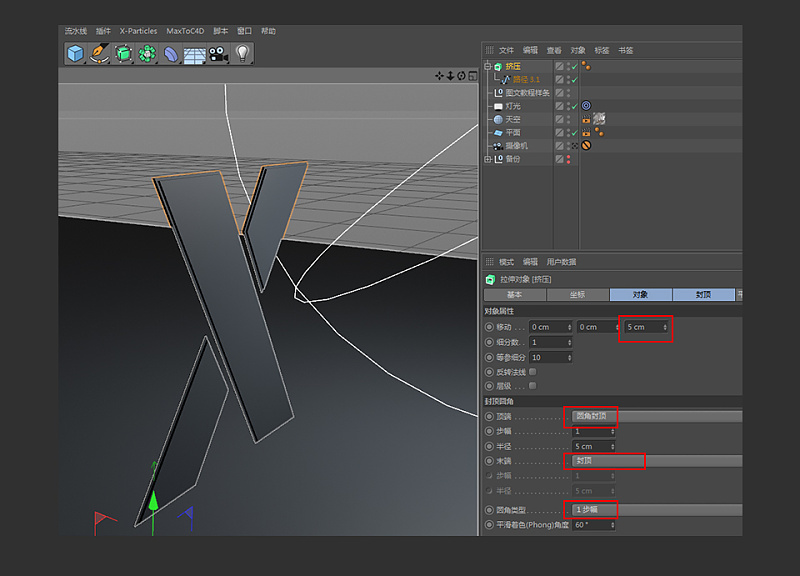
Task: Click the target tag on 灯光 object
Action: (586, 105)
